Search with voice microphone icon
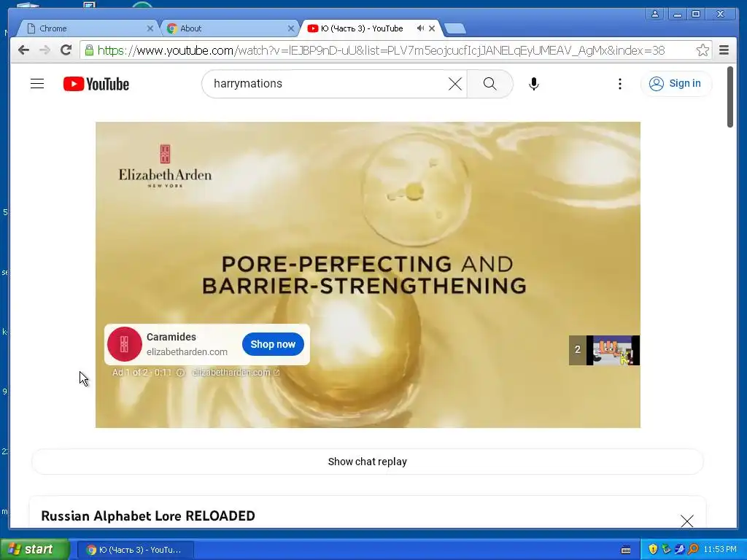This screenshot has height=560, width=747. 534,84
